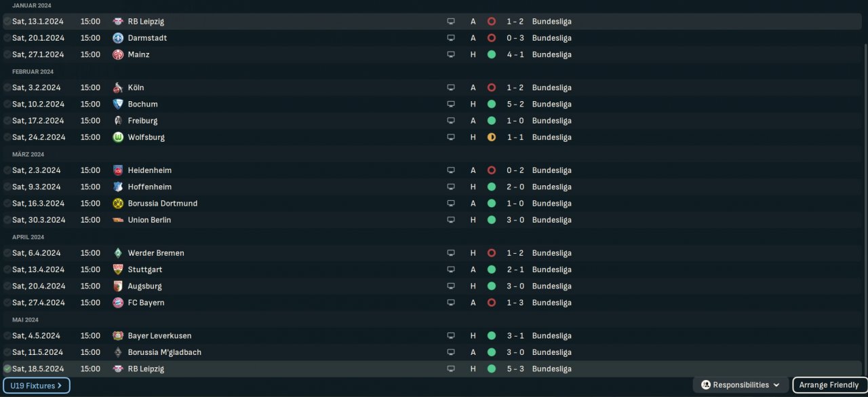Screen dimensions: 868x397
Task: Tick the check circle next to Sat, 9.3.2024
Action: [x=7, y=187]
